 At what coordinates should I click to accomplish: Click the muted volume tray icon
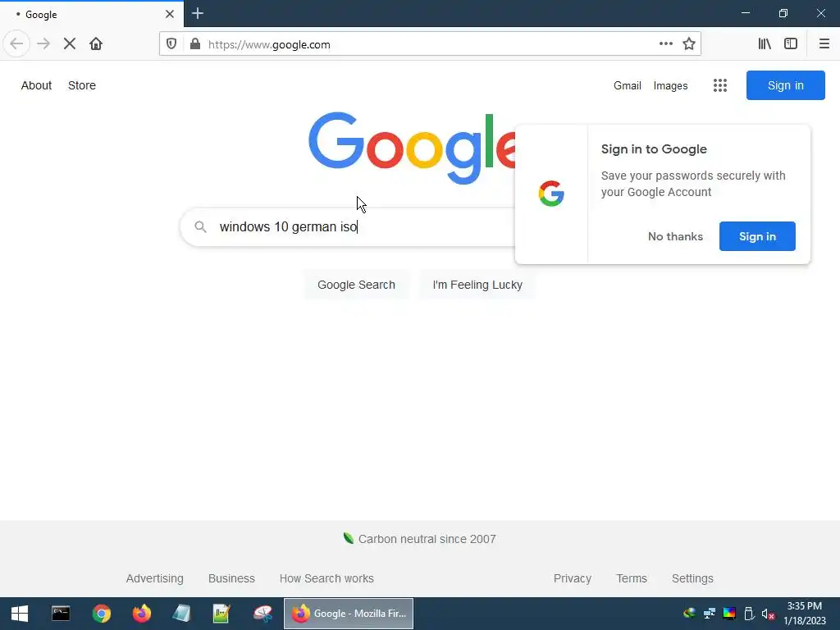(768, 614)
